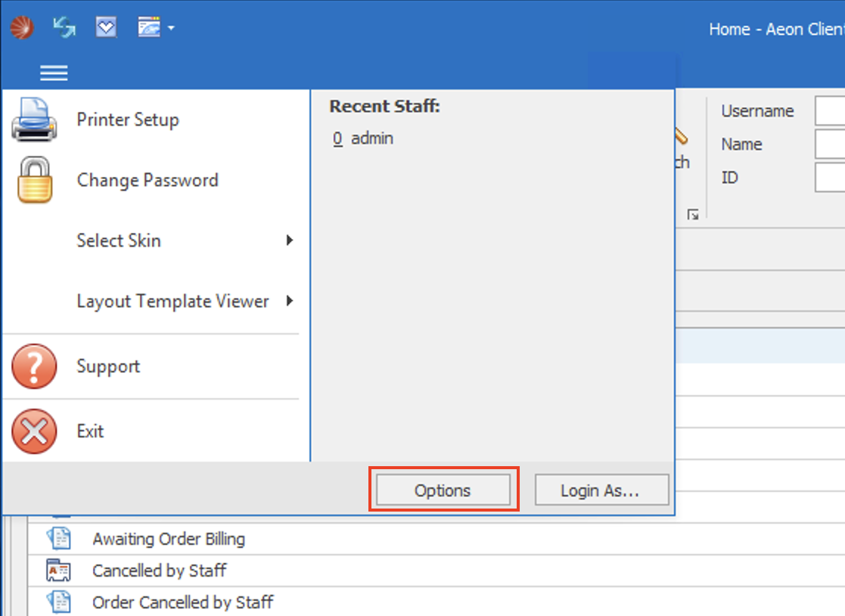Click the Aeon application logo icon
845x616 pixels.
[21, 28]
